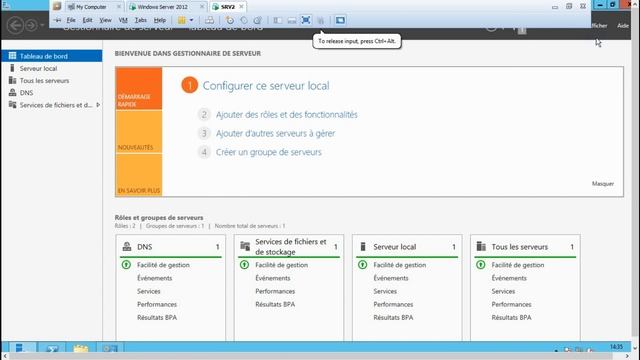Switch to Unity mode in VMware

pos(320,20)
